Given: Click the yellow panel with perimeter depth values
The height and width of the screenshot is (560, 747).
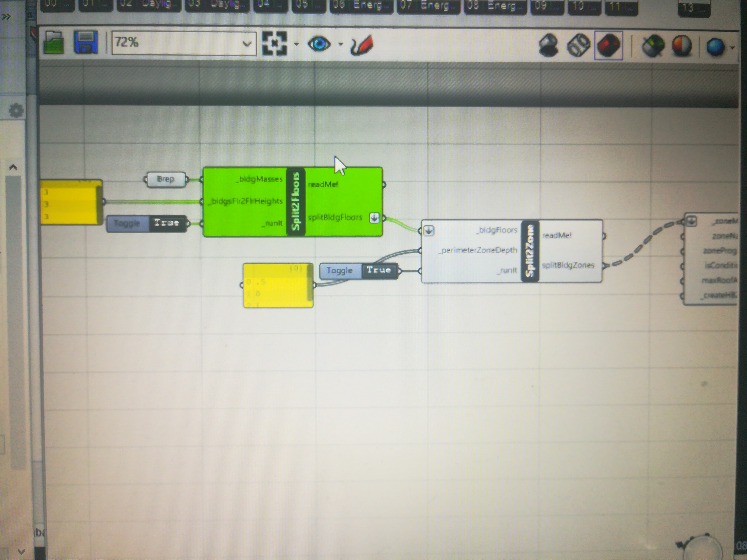Looking at the screenshot, I should (278, 285).
